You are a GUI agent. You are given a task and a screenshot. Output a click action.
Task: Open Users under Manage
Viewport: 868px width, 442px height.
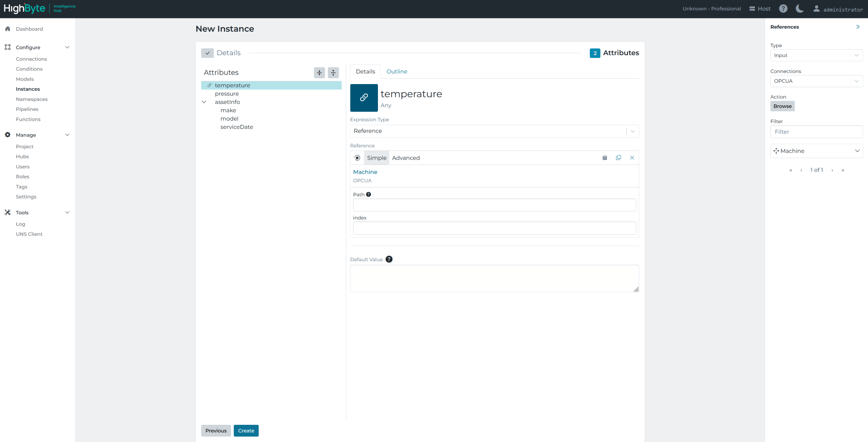coord(23,167)
